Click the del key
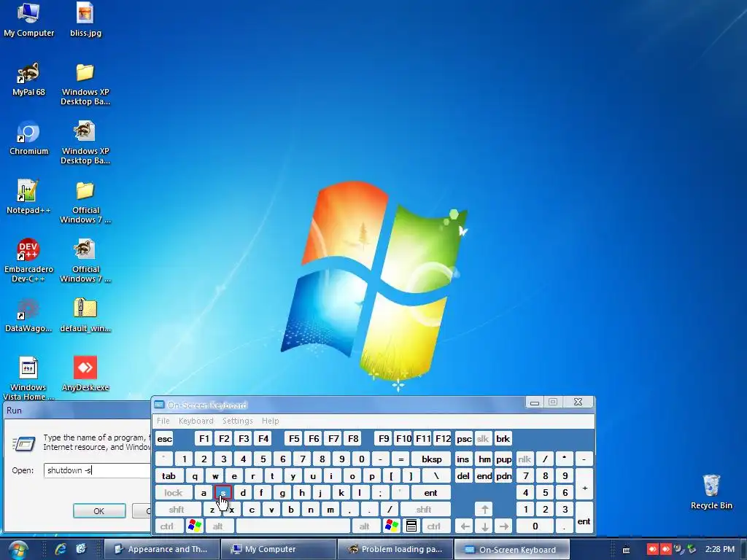 click(x=463, y=475)
